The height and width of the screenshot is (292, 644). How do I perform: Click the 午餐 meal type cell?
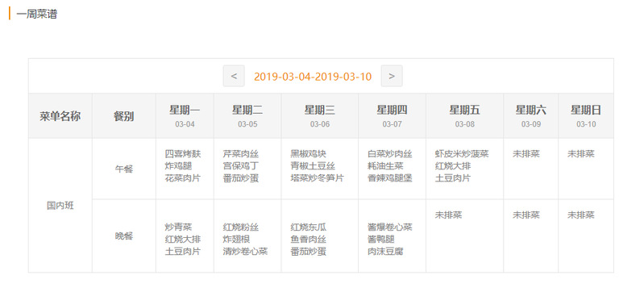pyautogui.click(x=124, y=169)
